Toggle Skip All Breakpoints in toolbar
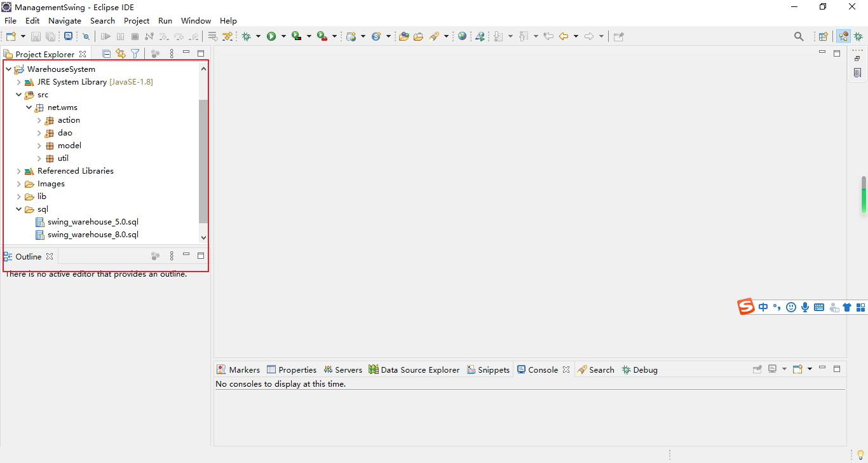This screenshot has height=463, width=868. tap(86, 37)
